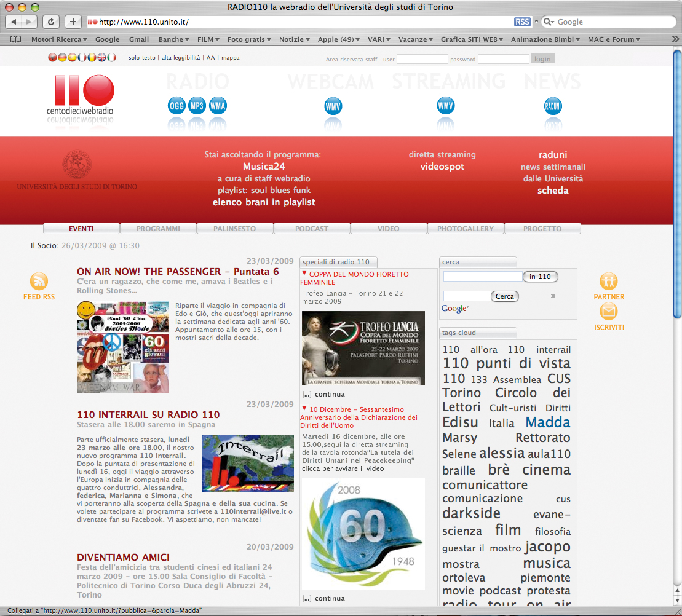Expand the Vacanze bookmarks menu

[x=416, y=39]
